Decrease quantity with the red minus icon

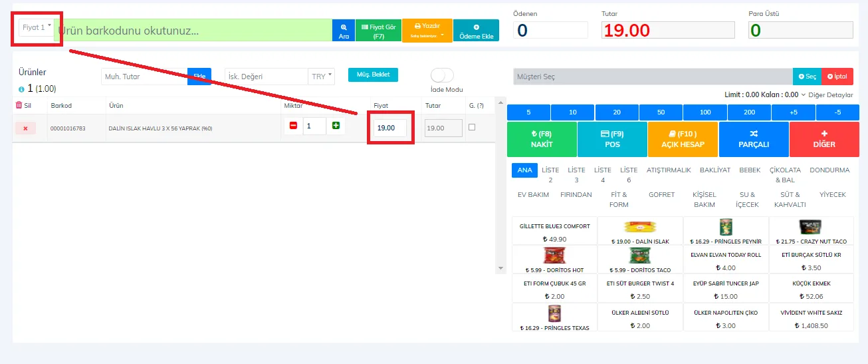click(293, 125)
